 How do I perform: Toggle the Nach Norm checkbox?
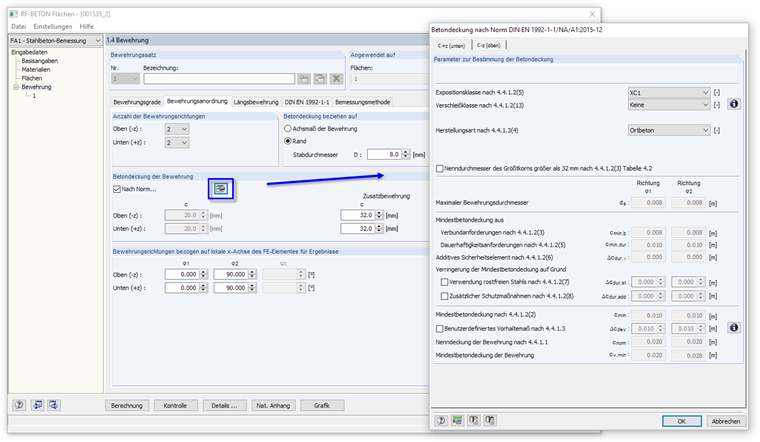click(x=117, y=189)
